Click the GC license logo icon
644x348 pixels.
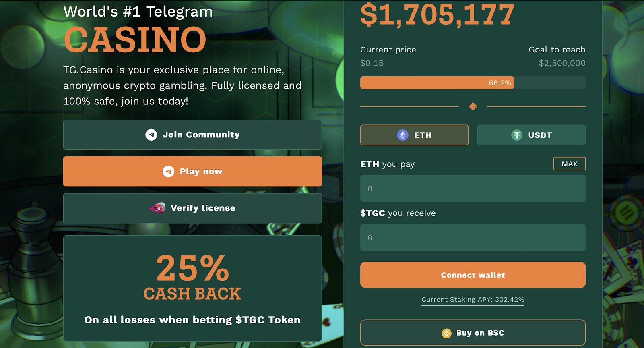point(158,208)
